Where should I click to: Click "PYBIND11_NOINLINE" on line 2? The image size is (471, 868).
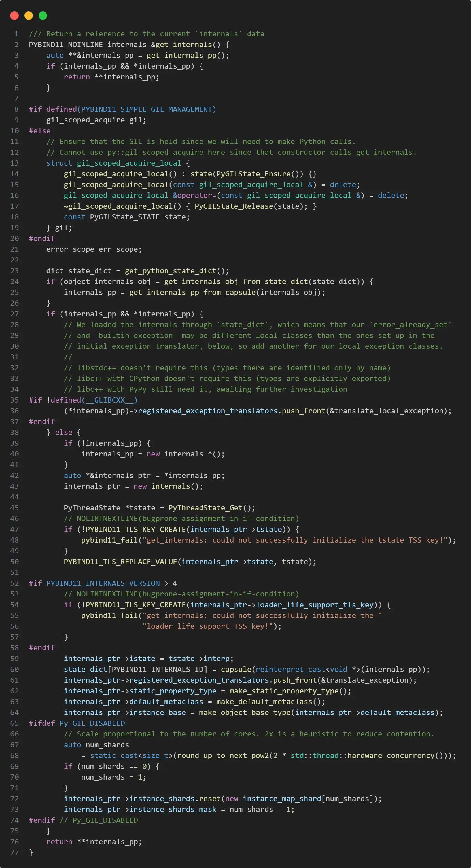pos(66,45)
